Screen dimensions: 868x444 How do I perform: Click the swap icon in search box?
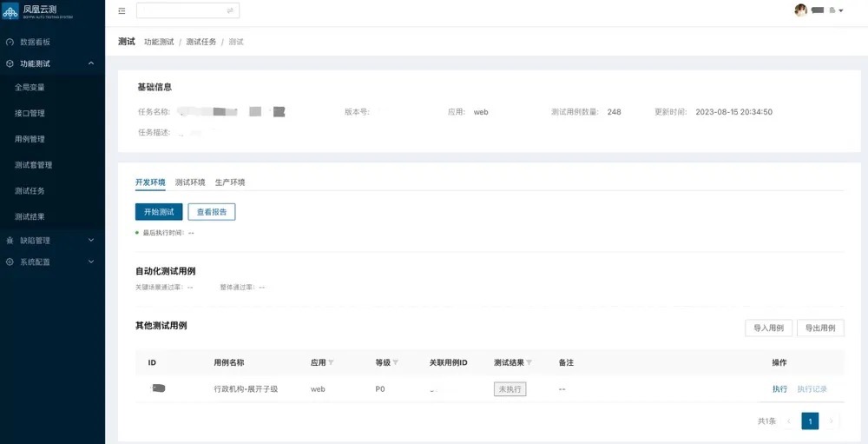click(x=230, y=10)
